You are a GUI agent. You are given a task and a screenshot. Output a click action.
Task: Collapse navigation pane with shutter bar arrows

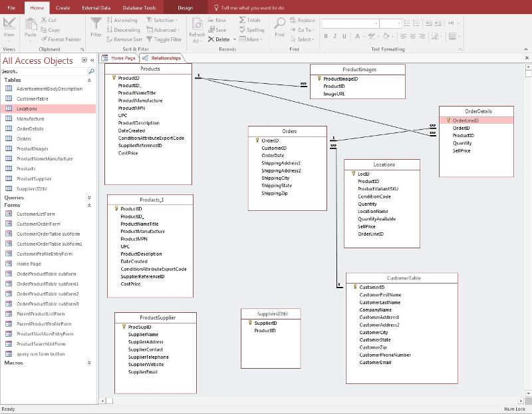92,61
